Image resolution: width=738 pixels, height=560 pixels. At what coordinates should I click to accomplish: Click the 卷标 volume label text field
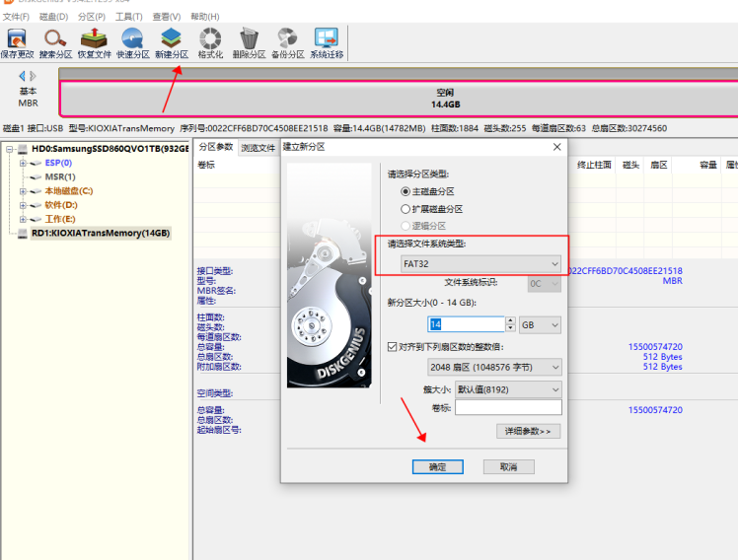pyautogui.click(x=508, y=407)
